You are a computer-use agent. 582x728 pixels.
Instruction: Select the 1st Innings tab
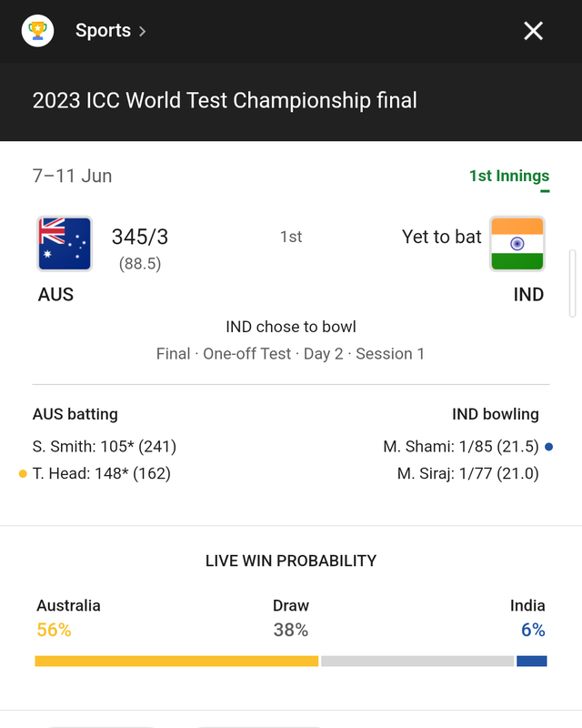click(509, 177)
